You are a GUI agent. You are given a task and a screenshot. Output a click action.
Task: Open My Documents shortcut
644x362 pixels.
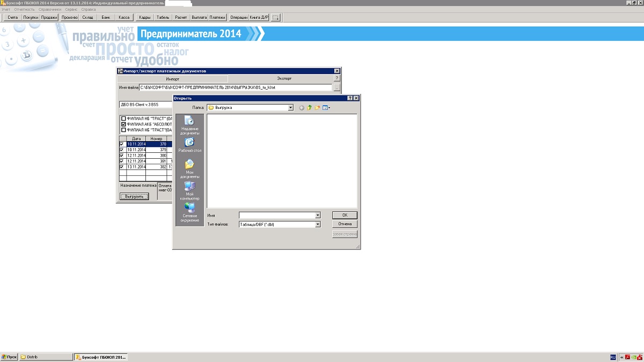[189, 168]
